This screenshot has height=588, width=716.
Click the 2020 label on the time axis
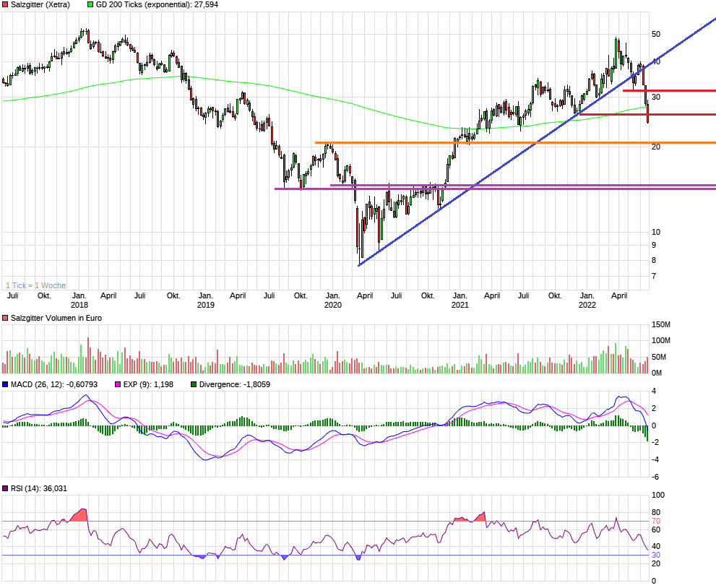click(335, 305)
